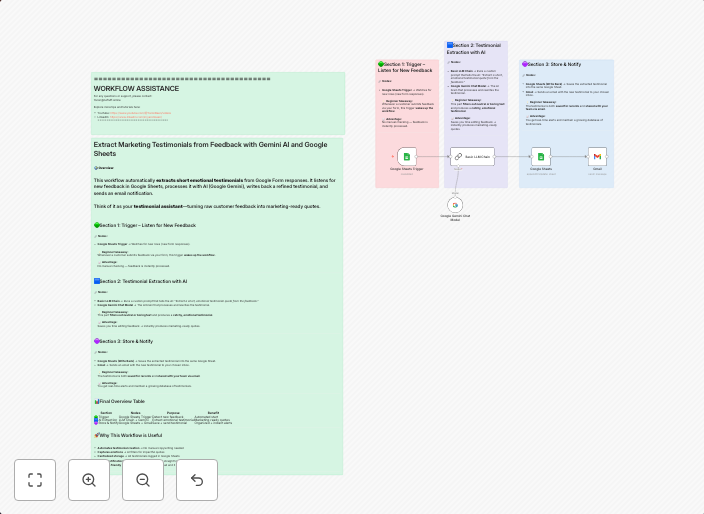Select the Basic LLM Chain node
704x514 pixels.
[472, 157]
